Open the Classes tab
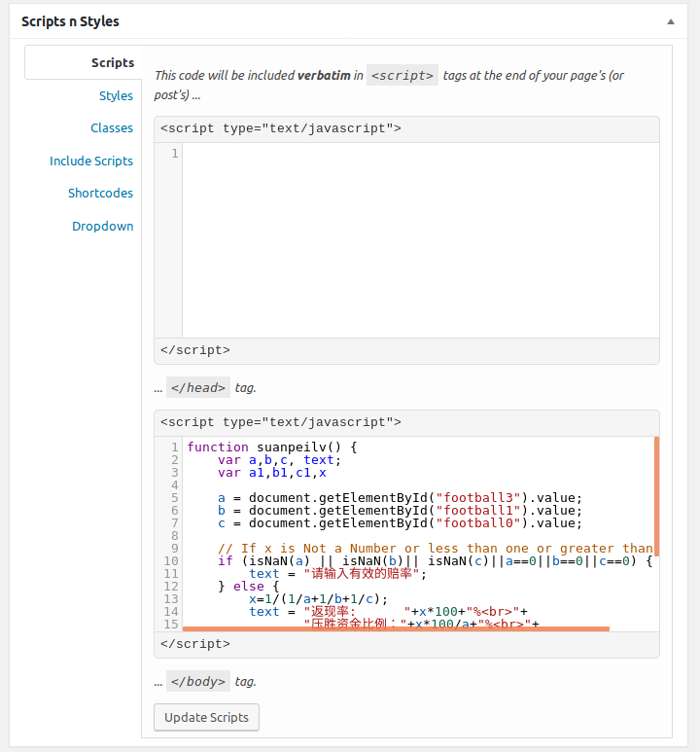 click(x=112, y=128)
